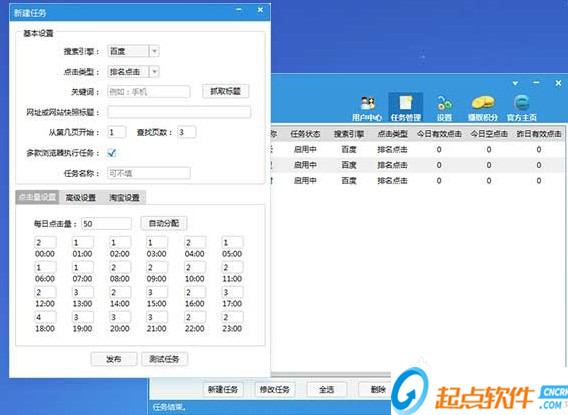The height and width of the screenshot is (415, 568).
Task: Focus the 查找页数 field with value 3
Action: pyautogui.click(x=187, y=132)
